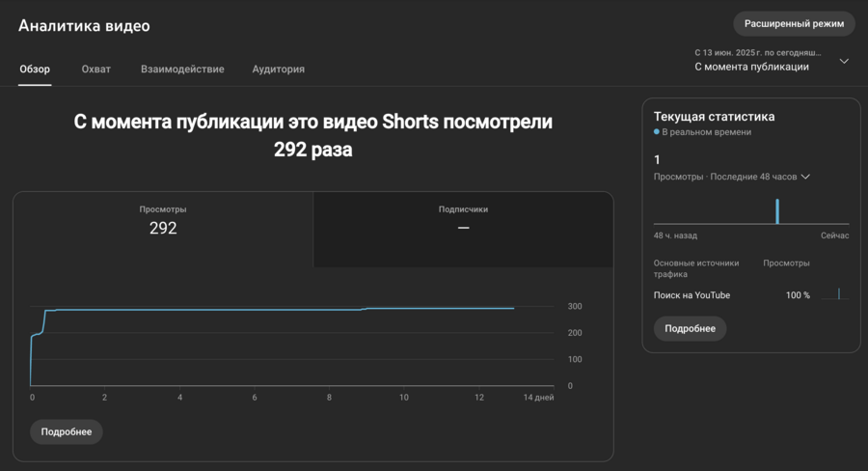Click the 48 ч. назад label

675,235
